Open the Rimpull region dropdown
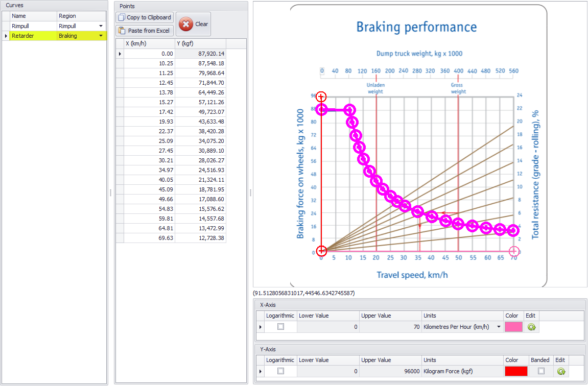588x386 pixels. [101, 26]
